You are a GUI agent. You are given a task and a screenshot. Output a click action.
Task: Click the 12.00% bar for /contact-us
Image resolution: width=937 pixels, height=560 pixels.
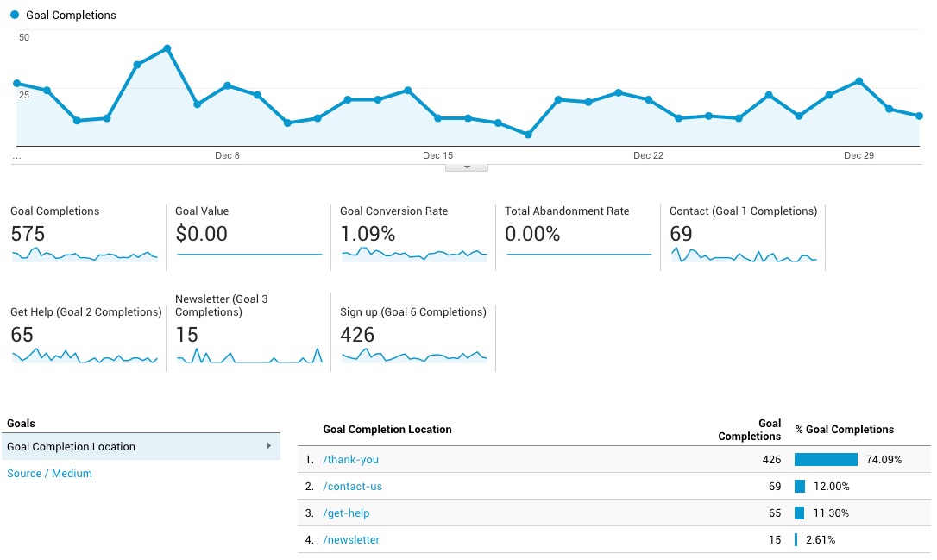coord(800,487)
